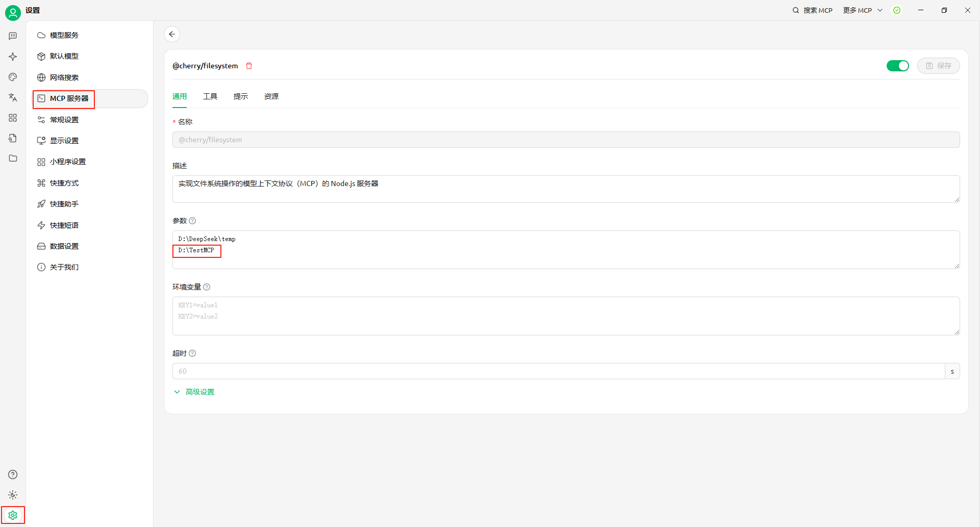
Task: Click the 保存 button
Action: coord(938,66)
